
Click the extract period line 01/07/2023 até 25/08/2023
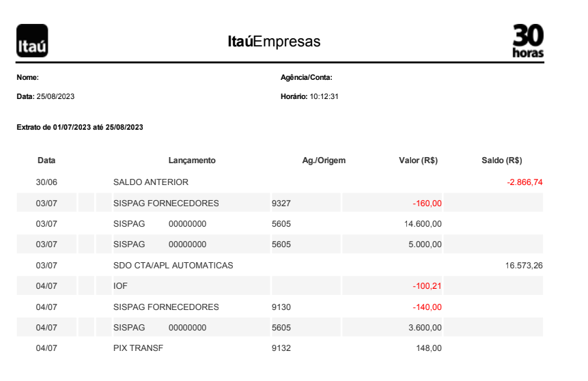coord(80,128)
